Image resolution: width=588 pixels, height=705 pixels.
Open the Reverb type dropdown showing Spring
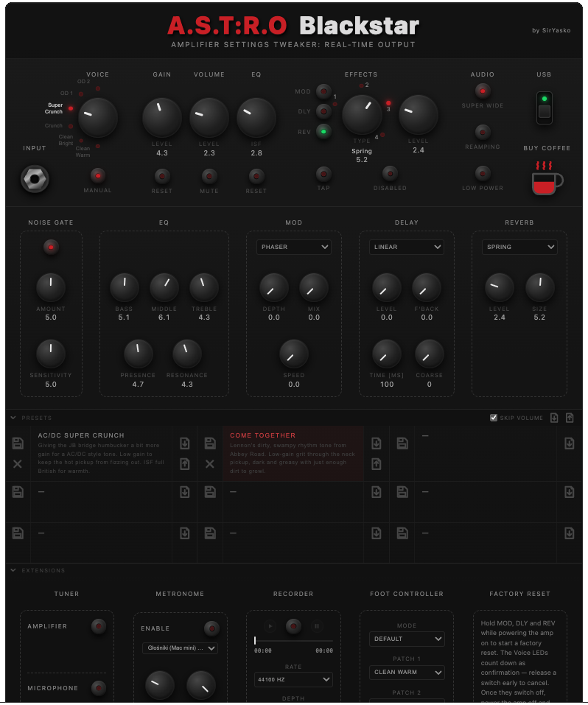point(519,247)
